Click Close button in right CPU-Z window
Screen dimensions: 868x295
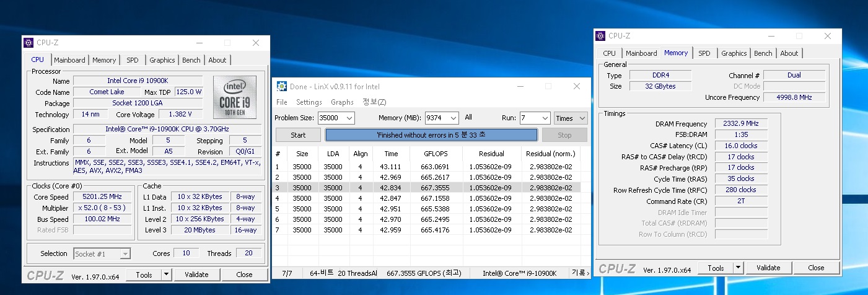pyautogui.click(x=816, y=268)
